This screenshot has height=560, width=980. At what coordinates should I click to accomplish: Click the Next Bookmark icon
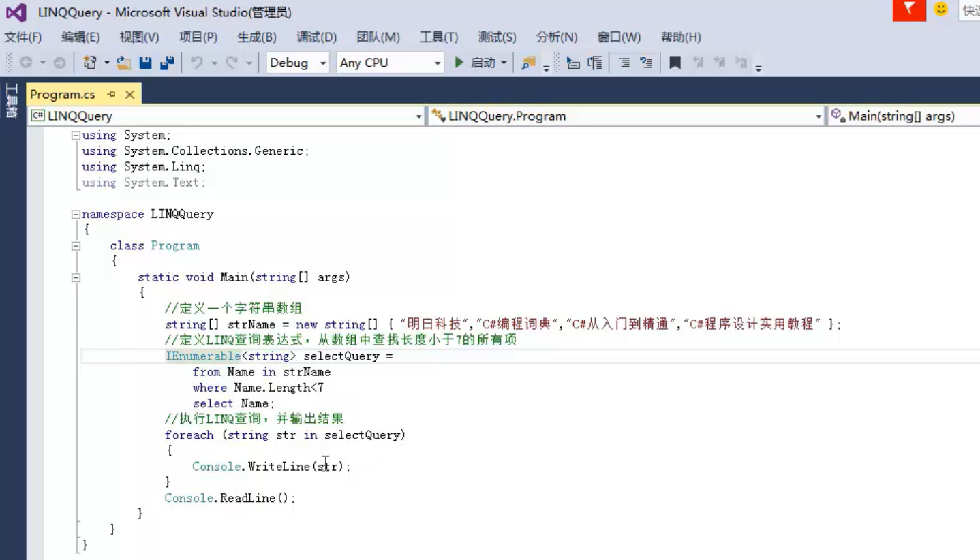pos(719,63)
